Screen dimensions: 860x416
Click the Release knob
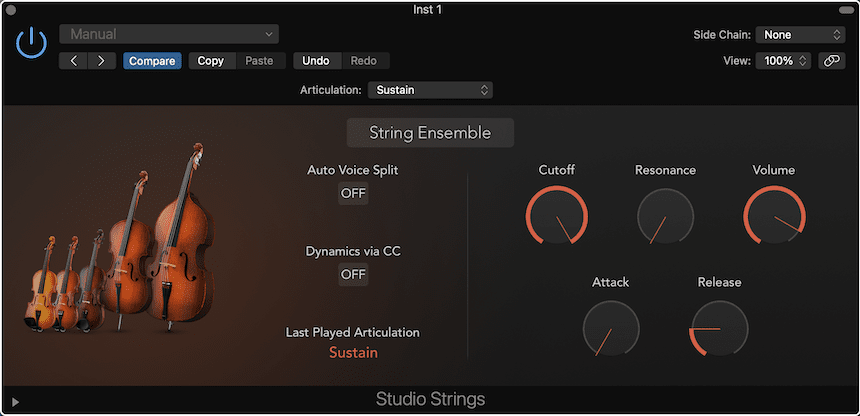[x=719, y=328]
